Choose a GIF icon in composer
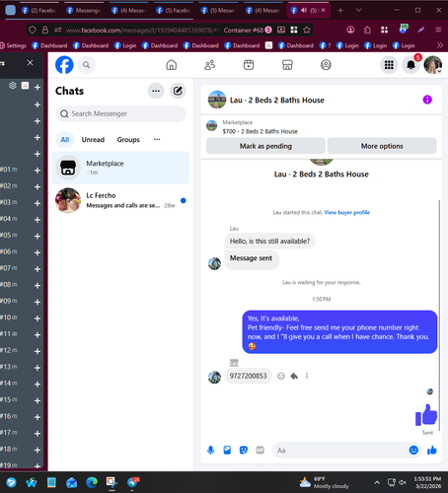 coord(261,450)
